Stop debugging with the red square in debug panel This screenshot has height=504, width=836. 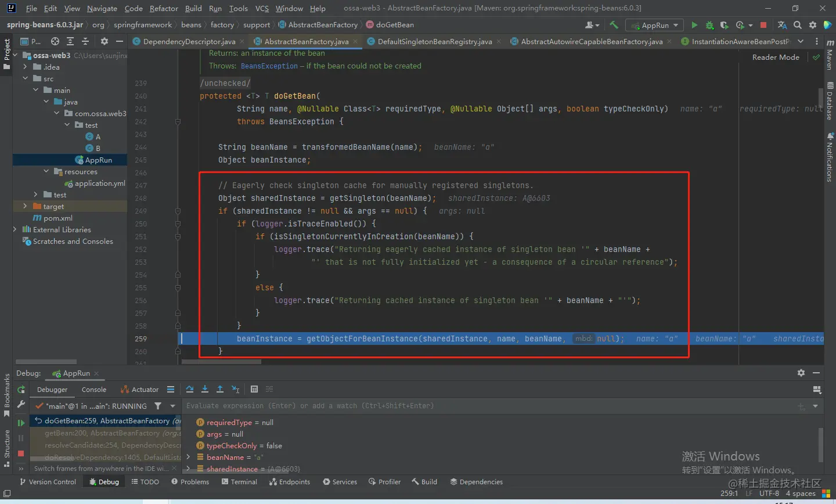[21, 453]
